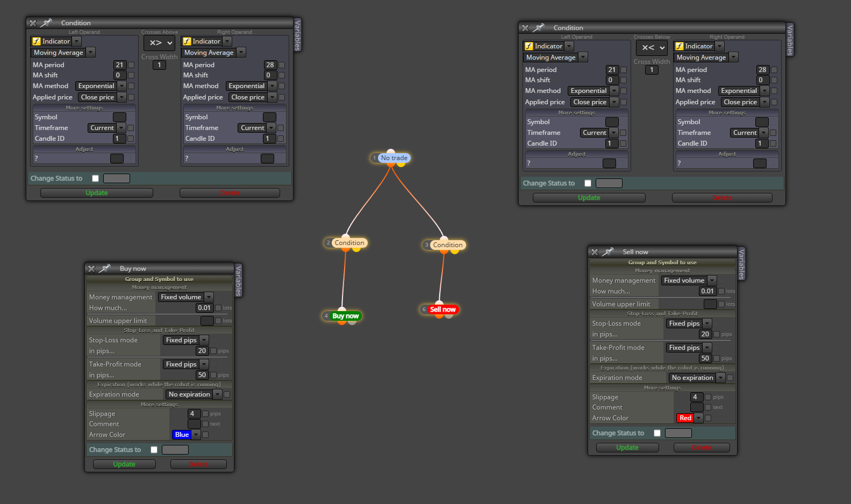Tick Change Status to in Crosses Above panel
The height and width of the screenshot is (504, 851).
96,178
